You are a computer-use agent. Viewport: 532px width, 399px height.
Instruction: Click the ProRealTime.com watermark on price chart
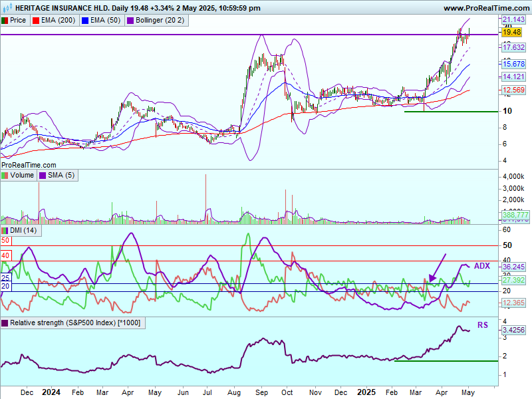coord(29,164)
